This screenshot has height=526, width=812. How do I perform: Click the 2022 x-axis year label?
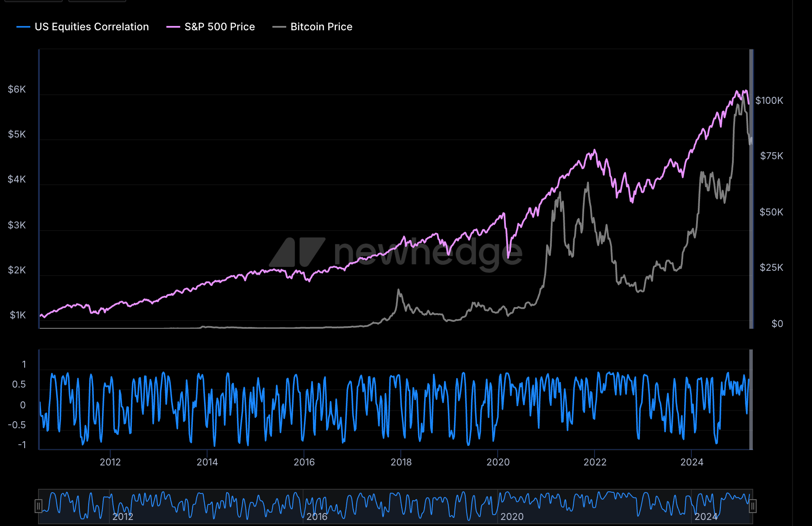595,462
